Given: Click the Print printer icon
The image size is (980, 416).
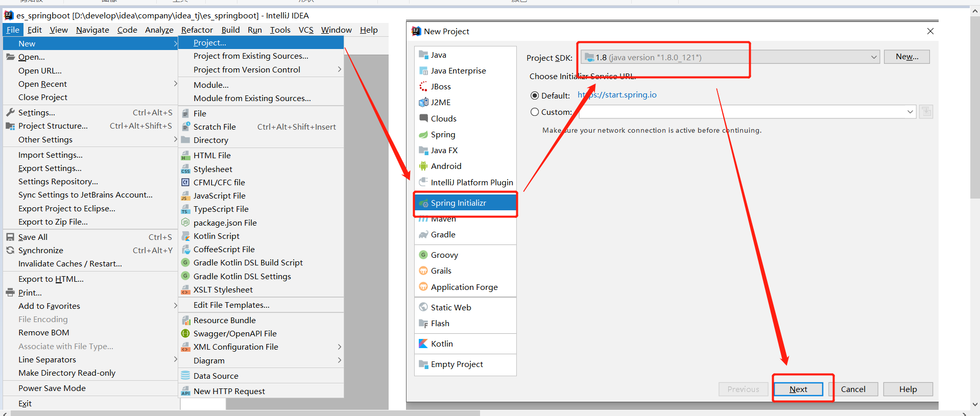Looking at the screenshot, I should pos(10,292).
